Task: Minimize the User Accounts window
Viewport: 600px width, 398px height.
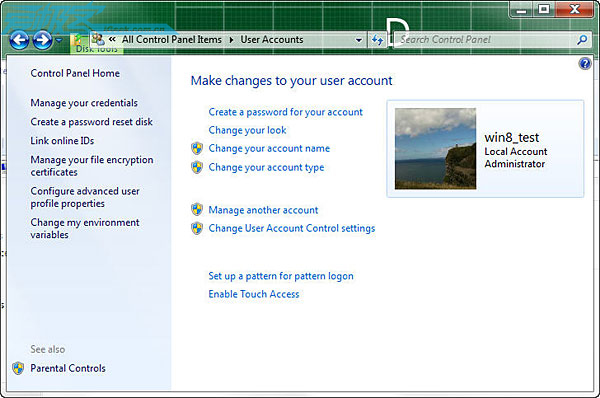Action: click(x=522, y=10)
